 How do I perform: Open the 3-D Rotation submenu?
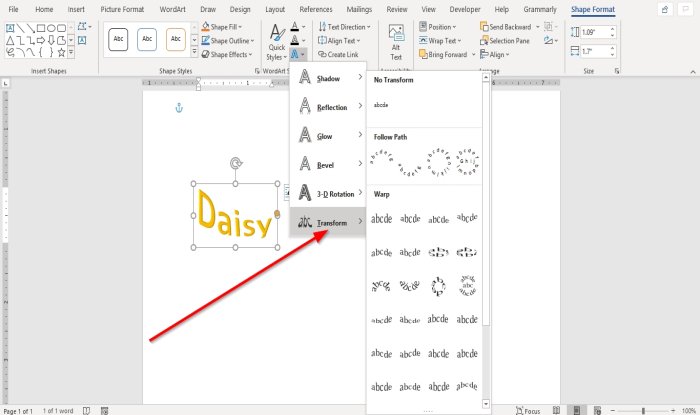click(328, 194)
